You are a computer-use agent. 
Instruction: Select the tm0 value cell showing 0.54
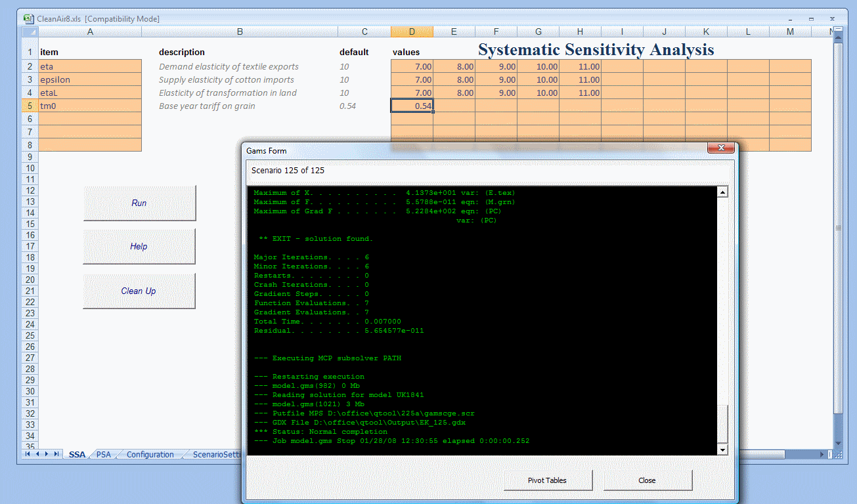[x=412, y=106]
